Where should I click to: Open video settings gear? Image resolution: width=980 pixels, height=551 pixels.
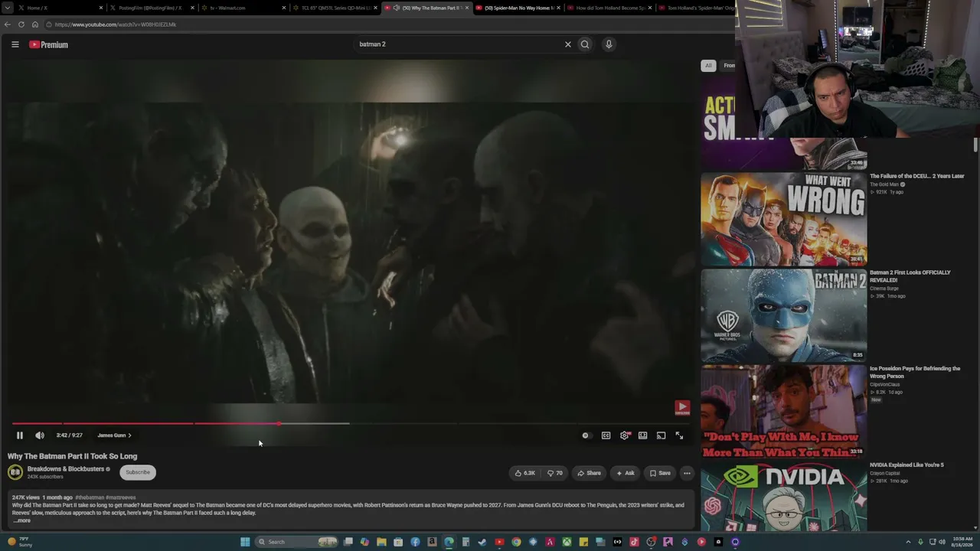tap(625, 435)
